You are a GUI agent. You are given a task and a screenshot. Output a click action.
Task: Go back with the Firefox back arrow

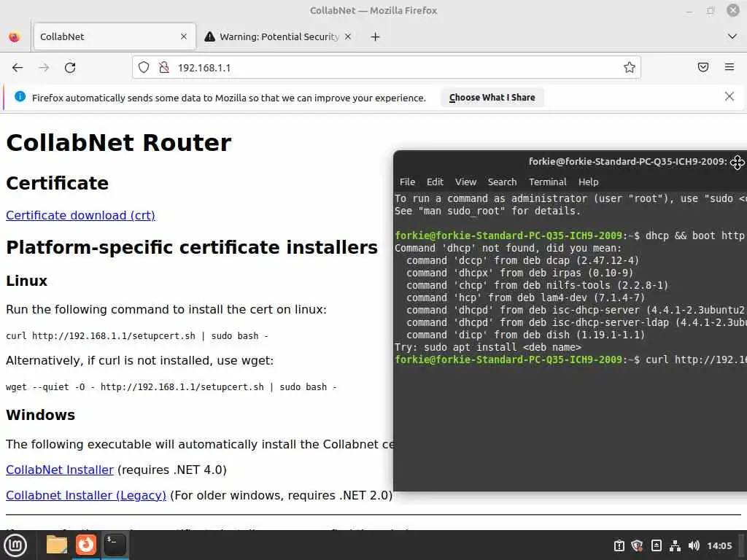(x=18, y=68)
